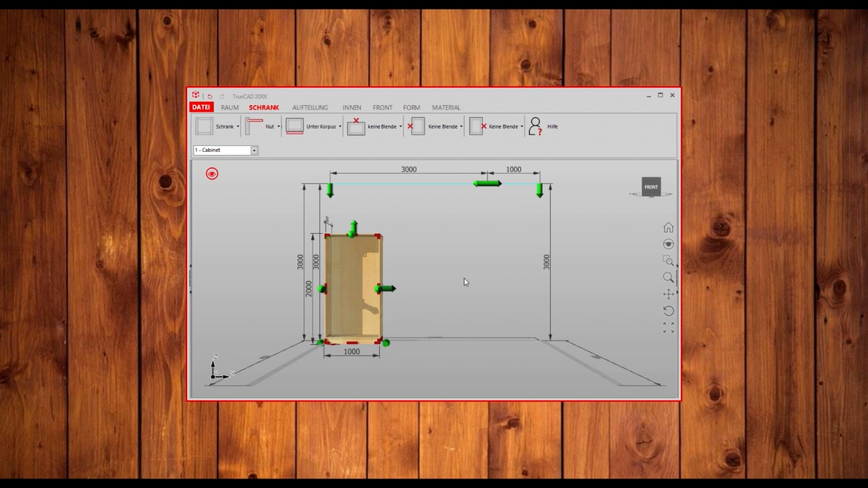The image size is (868, 488).
Task: Activate the pan move arrows tool
Action: coord(668,294)
